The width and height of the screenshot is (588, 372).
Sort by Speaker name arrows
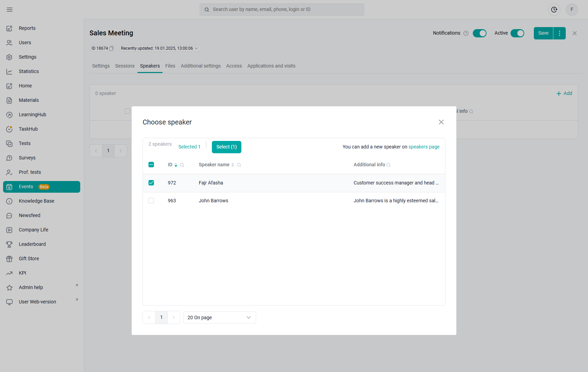pyautogui.click(x=233, y=165)
